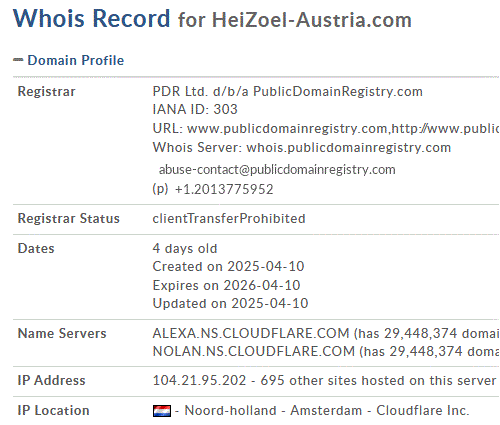This screenshot has width=500, height=425.
Task: Click the whois.publicdomainregistry.com server text
Action: (348, 147)
